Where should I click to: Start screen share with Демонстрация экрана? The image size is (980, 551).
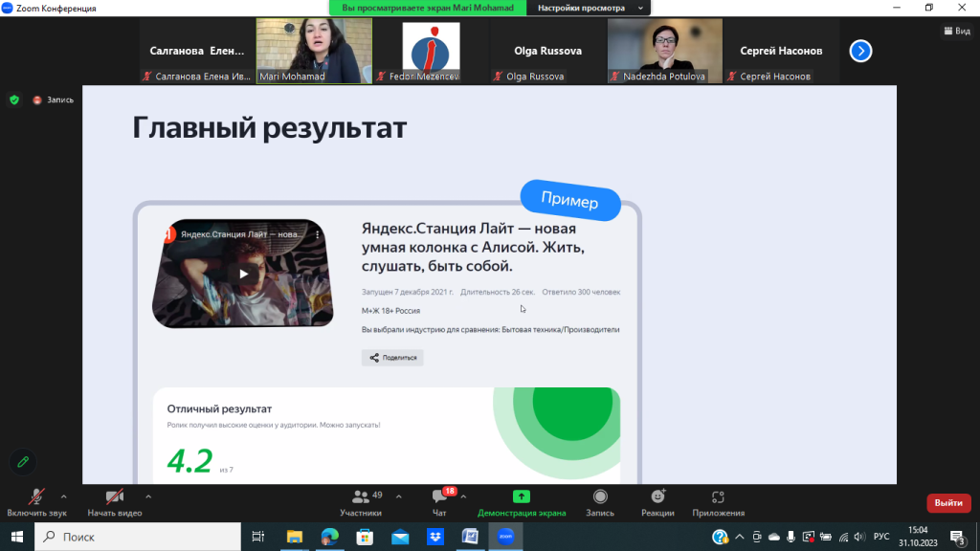pyautogui.click(x=522, y=503)
